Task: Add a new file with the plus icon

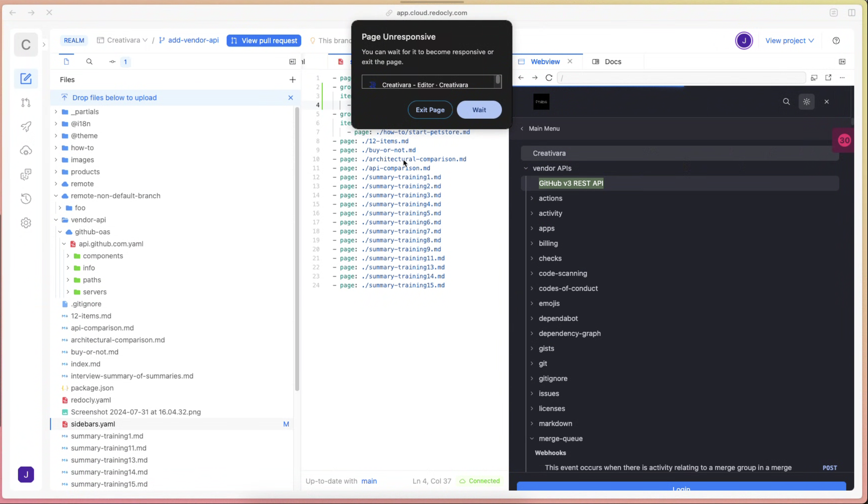Action: [292, 80]
